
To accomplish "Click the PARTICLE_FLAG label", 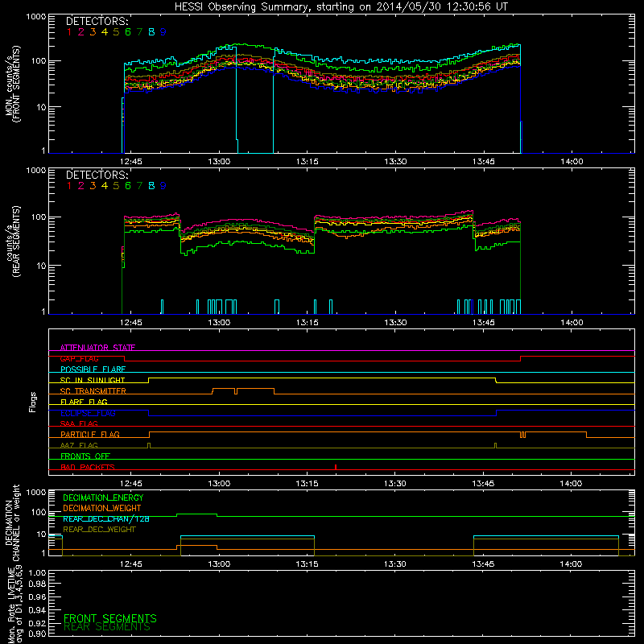I will [90, 435].
